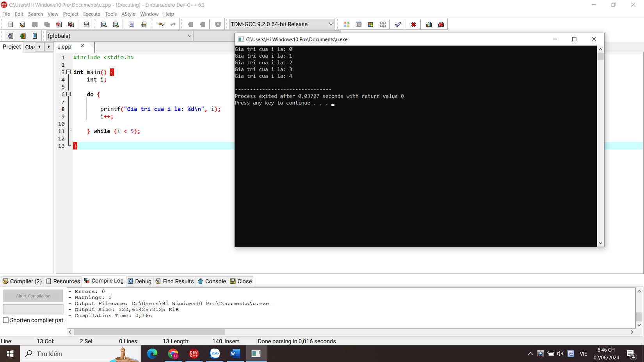This screenshot has height=362, width=644.
Task: Open the TDM-GCC compiler set dropdown
Action: point(282,24)
